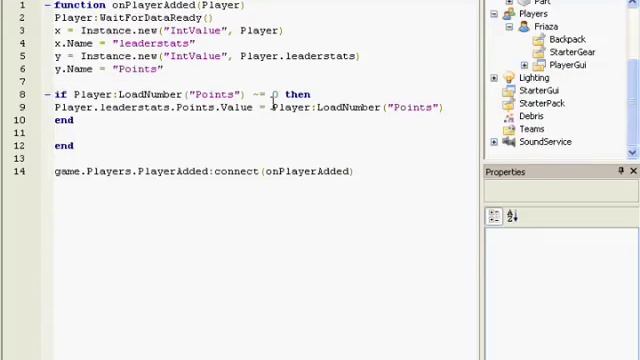The image size is (640, 360).
Task: Select SoundService in the Explorer
Action: click(545, 142)
